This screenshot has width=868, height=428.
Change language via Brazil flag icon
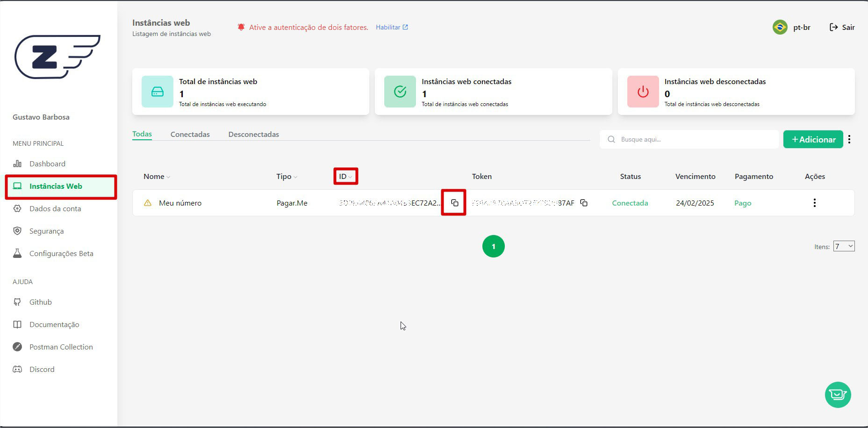pos(780,27)
